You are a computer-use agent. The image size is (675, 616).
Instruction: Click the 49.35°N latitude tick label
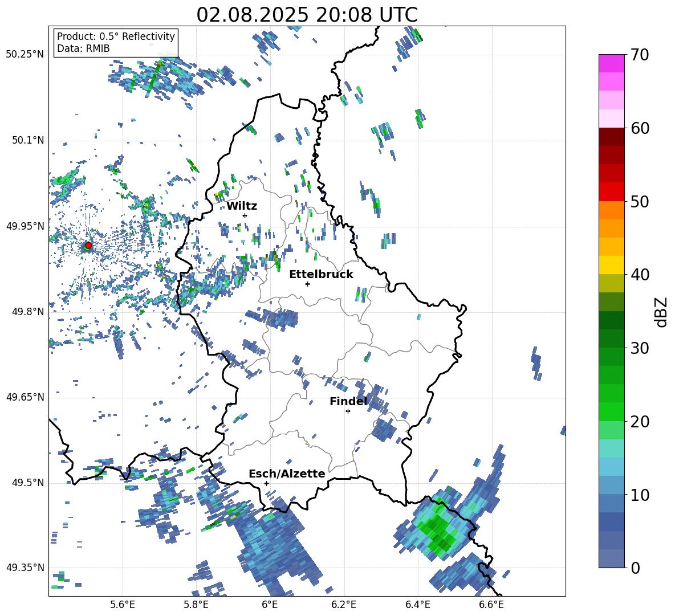pos(25,568)
